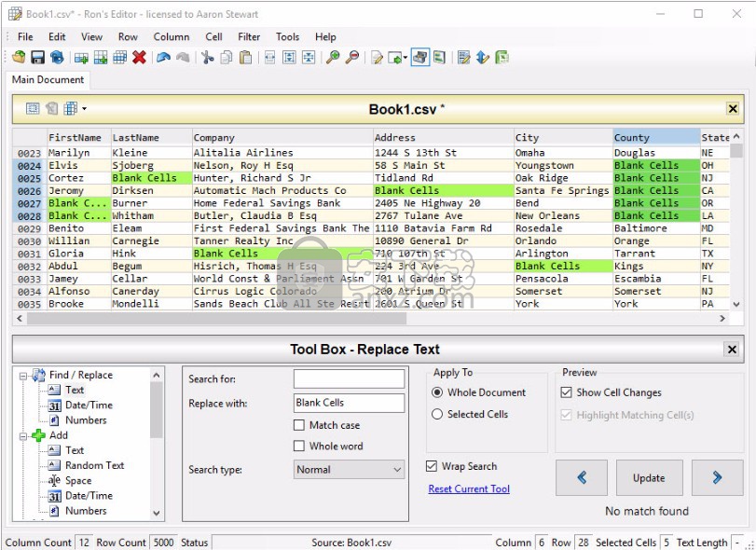Uncheck the Show Cell Changes checkbox
This screenshot has width=756, height=550.
click(566, 392)
